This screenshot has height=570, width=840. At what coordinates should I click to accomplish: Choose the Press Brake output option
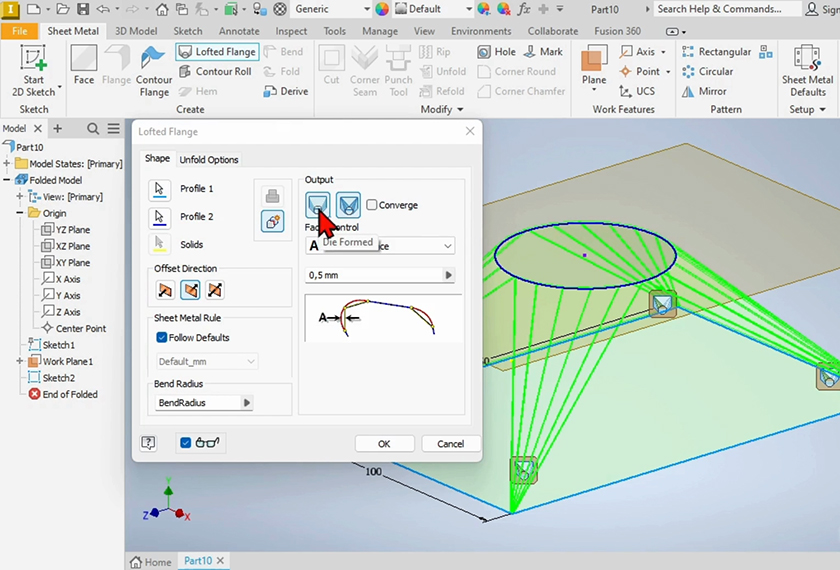(x=348, y=205)
